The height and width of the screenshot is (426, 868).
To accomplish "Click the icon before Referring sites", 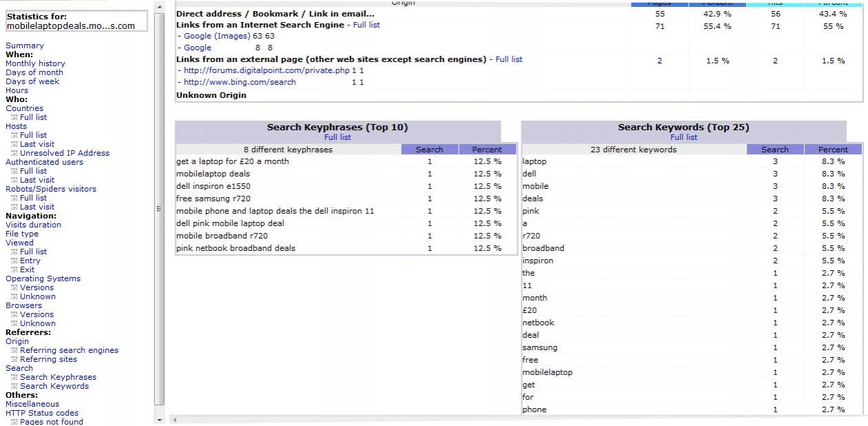I will pyautogui.click(x=14, y=359).
